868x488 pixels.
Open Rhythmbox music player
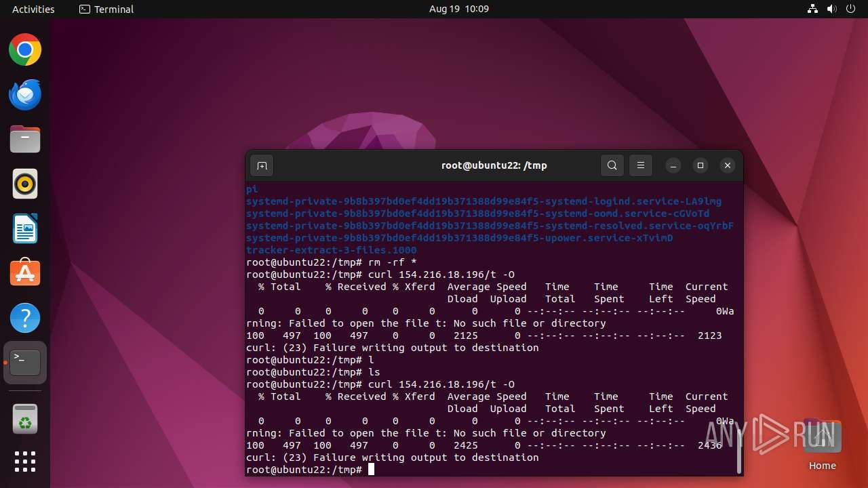25,184
